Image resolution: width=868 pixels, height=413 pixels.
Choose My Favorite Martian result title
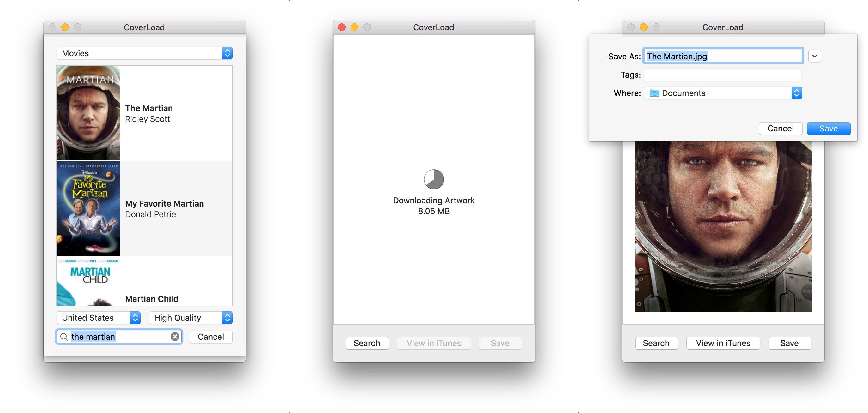coord(165,203)
